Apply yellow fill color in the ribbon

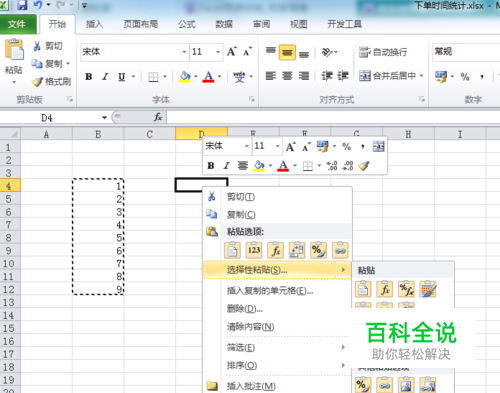point(185,77)
